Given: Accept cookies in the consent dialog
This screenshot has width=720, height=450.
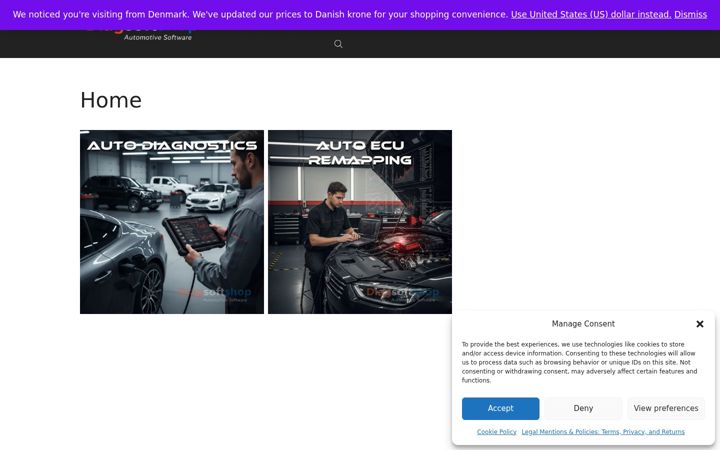Looking at the screenshot, I should (x=501, y=408).
